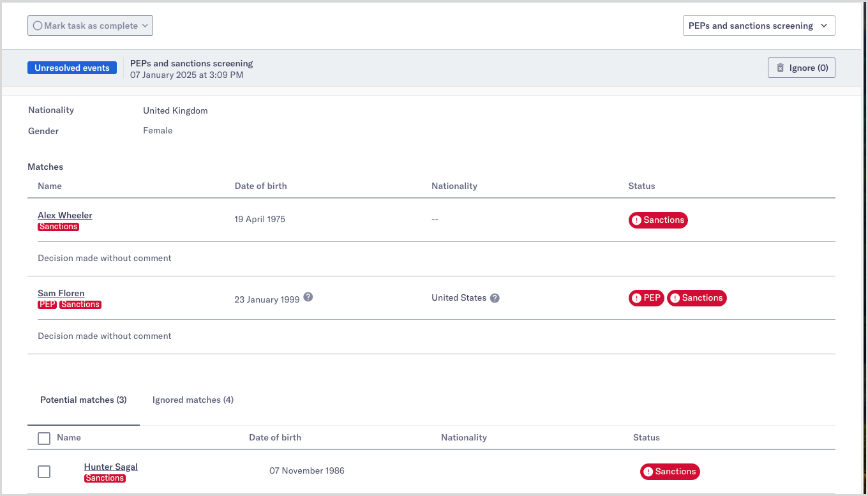868x496 pixels.
Task: Click Sanctions status badge in Sam Floren row
Action: click(696, 298)
